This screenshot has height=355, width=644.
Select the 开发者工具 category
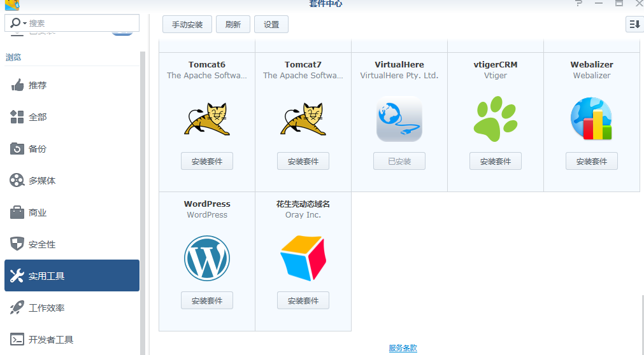coord(72,339)
